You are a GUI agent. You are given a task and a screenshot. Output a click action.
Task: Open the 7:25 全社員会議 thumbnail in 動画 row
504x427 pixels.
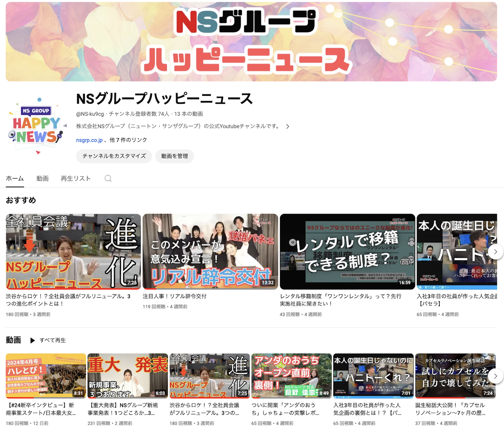pos(210,376)
